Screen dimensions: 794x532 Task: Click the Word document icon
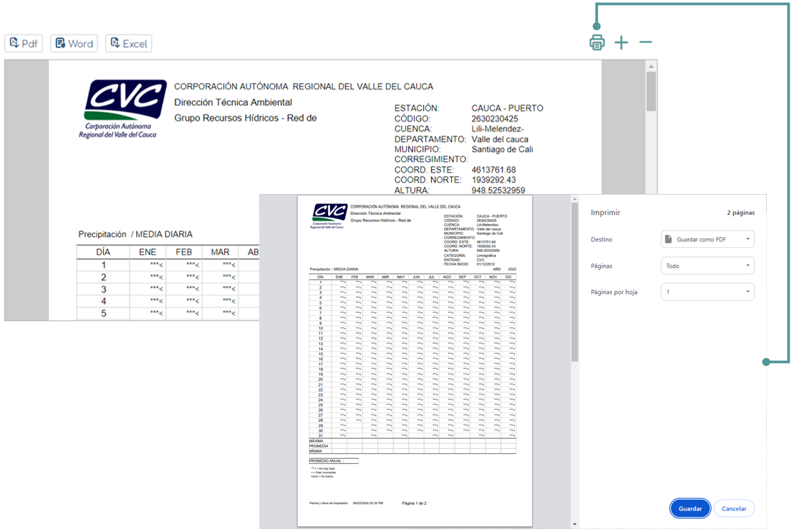pos(60,43)
